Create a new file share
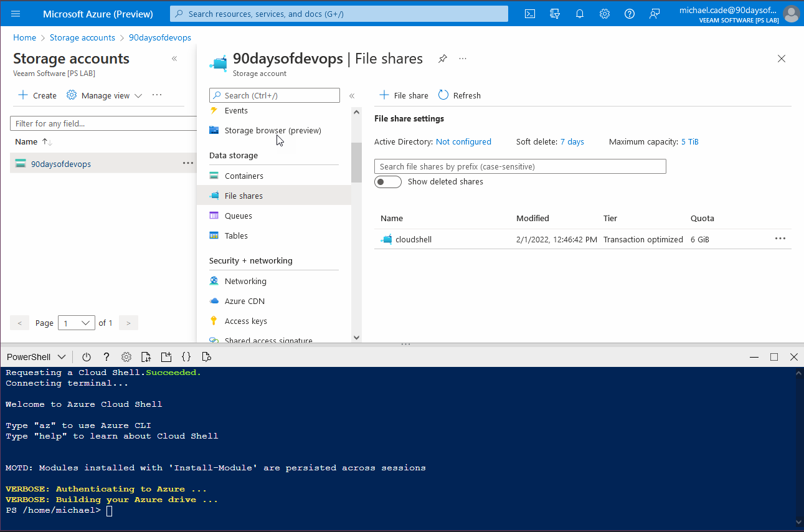This screenshot has width=804, height=532. pyautogui.click(x=403, y=95)
